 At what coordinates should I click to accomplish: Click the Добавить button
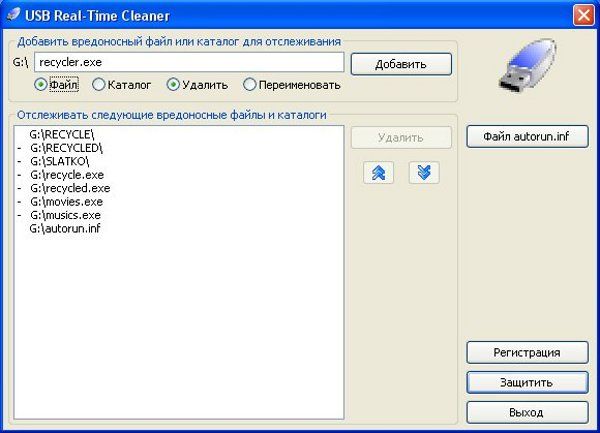[x=401, y=64]
